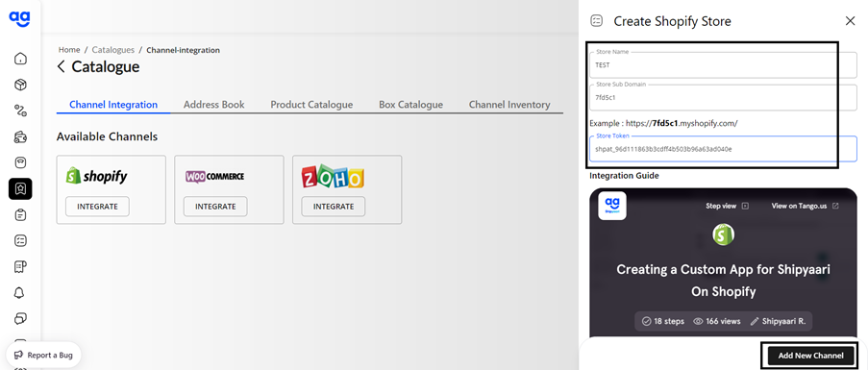Click the Add New Channel button
The width and height of the screenshot is (868, 370).
810,355
